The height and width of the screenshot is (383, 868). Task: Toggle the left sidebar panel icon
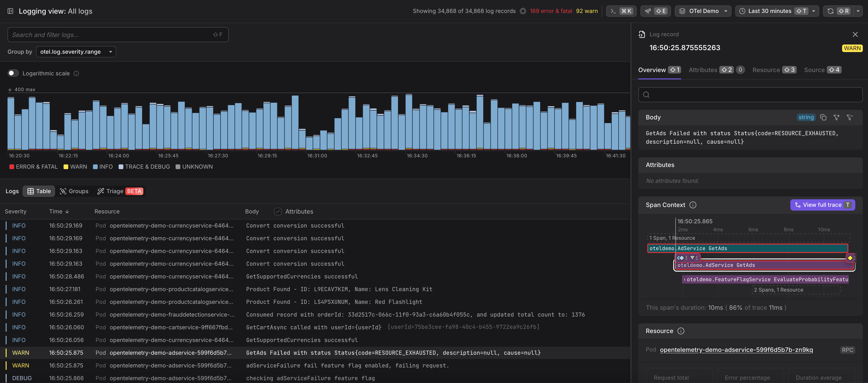coord(10,11)
